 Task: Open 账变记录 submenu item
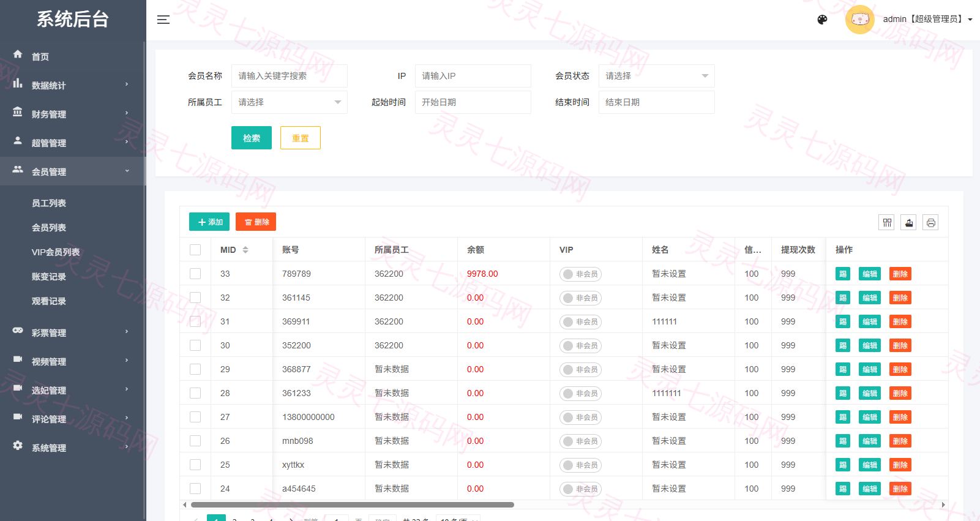pos(49,277)
